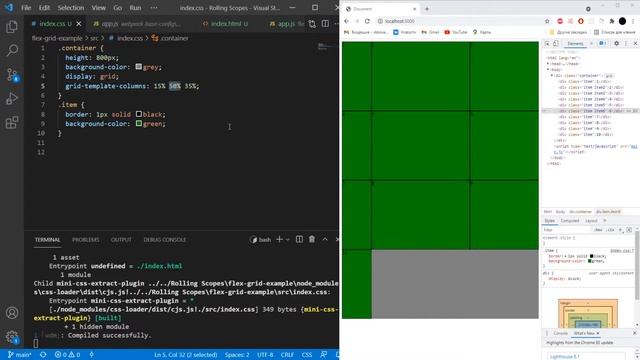Add a new terminal with plus icon

coord(280,239)
